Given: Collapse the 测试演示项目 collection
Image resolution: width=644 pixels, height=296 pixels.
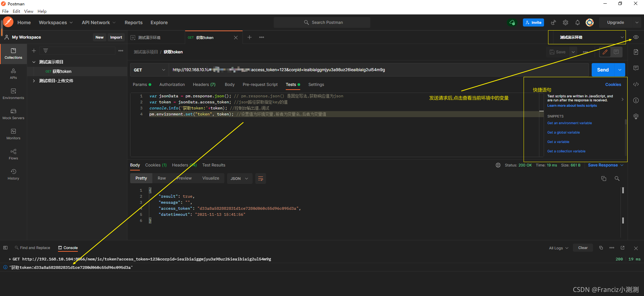Looking at the screenshot, I should [34, 62].
